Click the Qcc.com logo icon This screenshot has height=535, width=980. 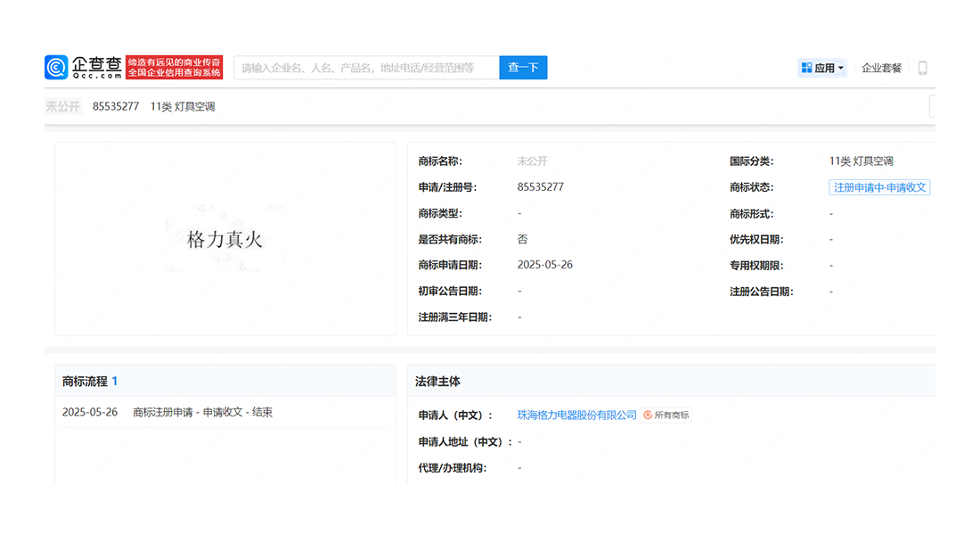[x=56, y=68]
